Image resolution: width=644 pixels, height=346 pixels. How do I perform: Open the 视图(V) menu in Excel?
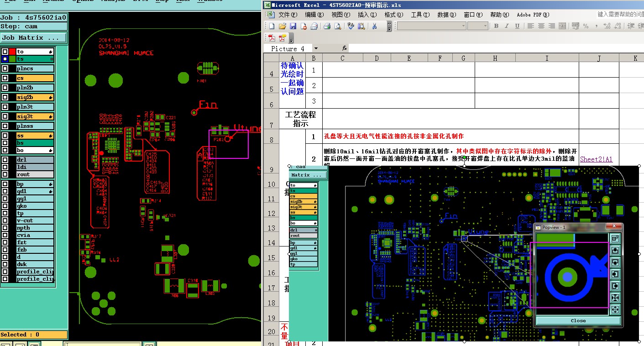point(341,15)
